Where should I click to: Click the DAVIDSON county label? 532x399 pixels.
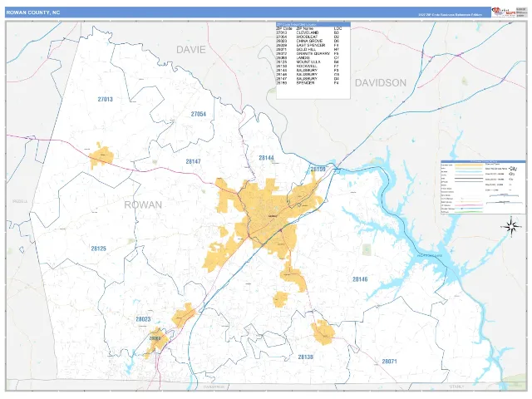381,83
